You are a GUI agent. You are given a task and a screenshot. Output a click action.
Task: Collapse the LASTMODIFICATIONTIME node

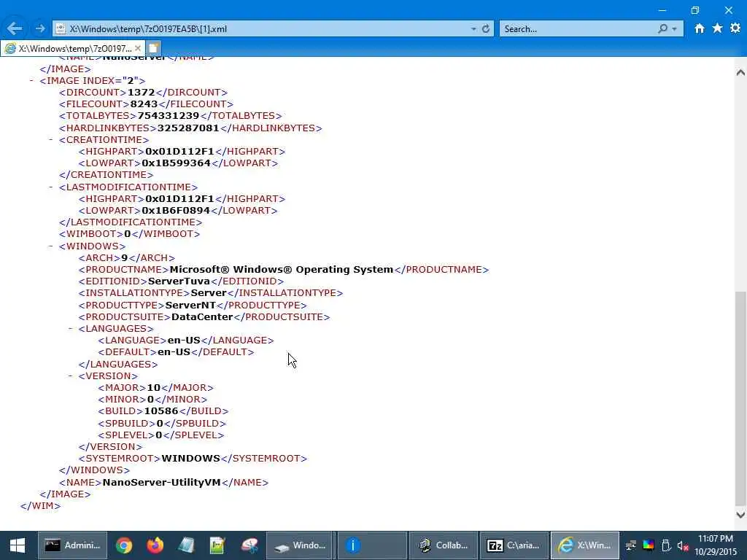[50, 187]
